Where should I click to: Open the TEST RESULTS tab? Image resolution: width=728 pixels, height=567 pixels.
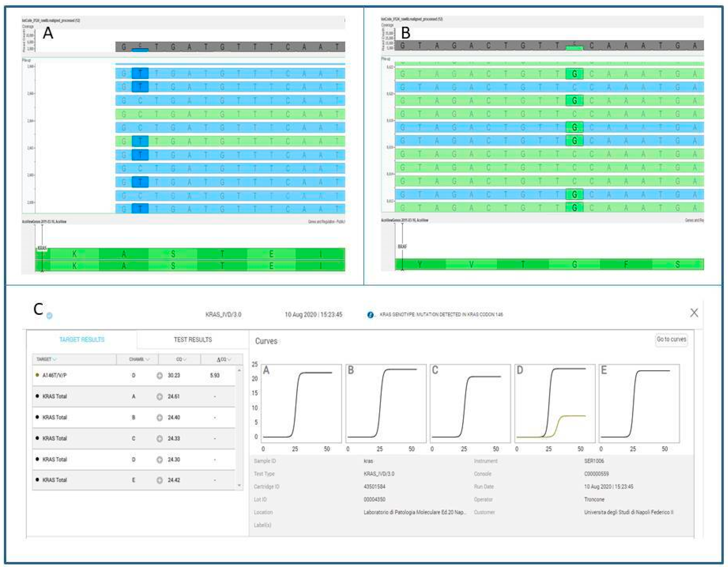(x=193, y=339)
